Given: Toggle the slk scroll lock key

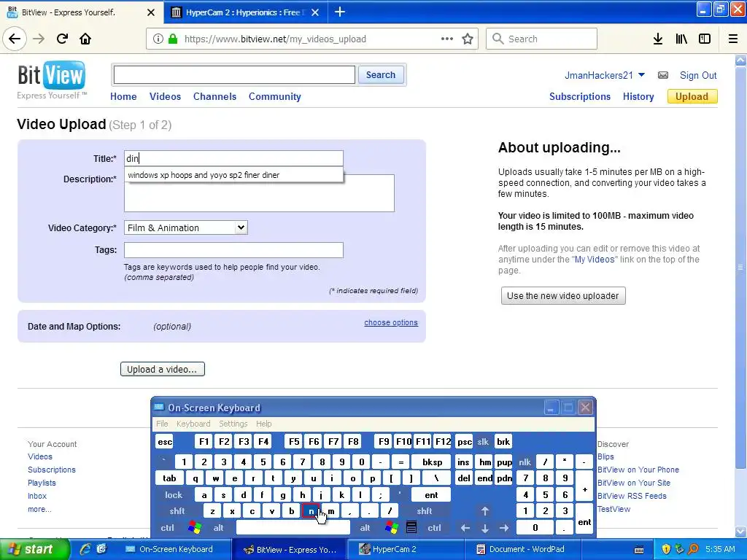Looking at the screenshot, I should point(483,441).
